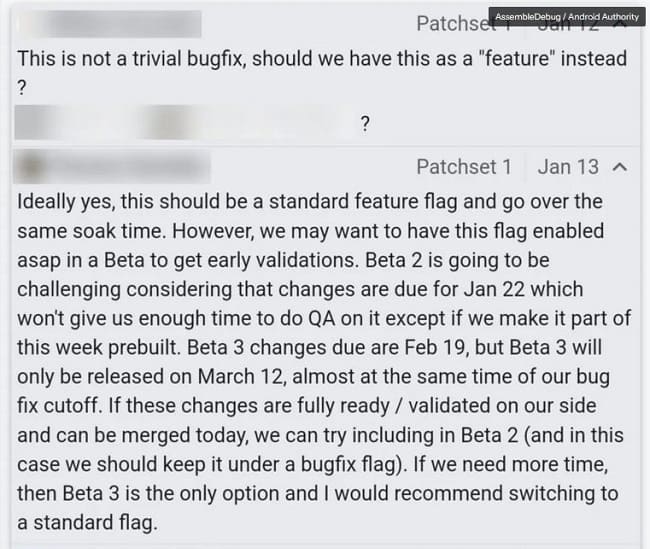This screenshot has width=650, height=549.
Task: Open the blurred author name of first comment
Action: (110, 24)
